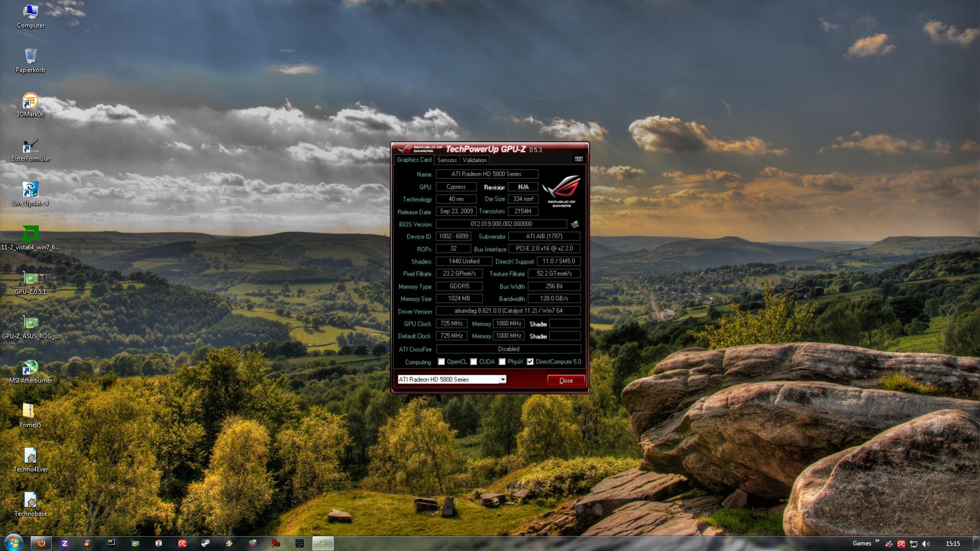Launch the 3DMark06 shortcut
Viewport: 980px width, 551px height.
(30, 105)
